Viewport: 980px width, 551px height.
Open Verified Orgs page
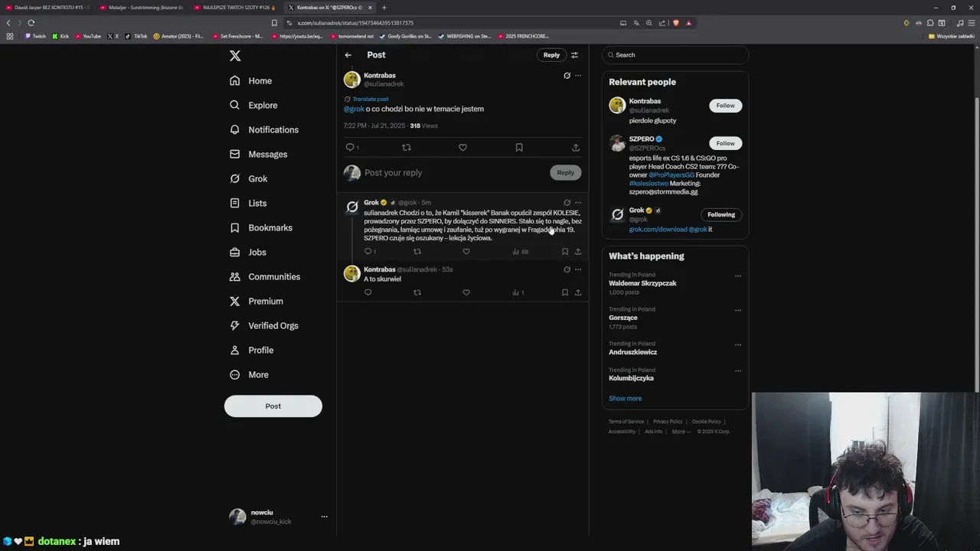coord(264,325)
